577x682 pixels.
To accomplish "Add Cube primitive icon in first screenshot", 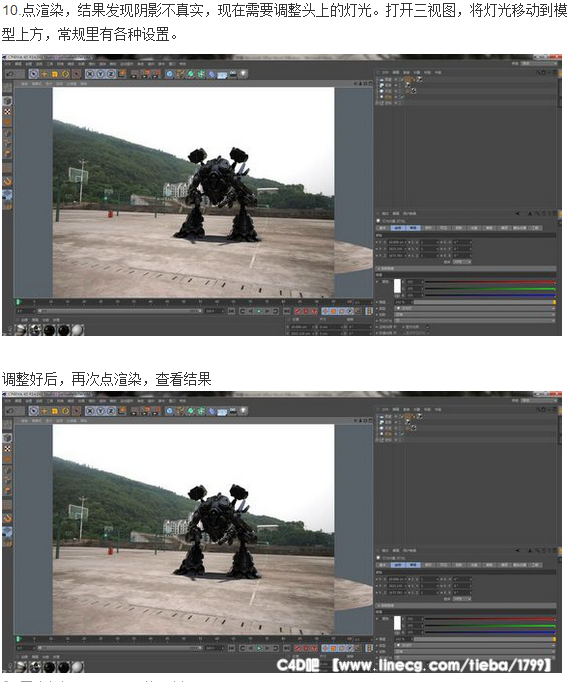I will click(x=170, y=74).
